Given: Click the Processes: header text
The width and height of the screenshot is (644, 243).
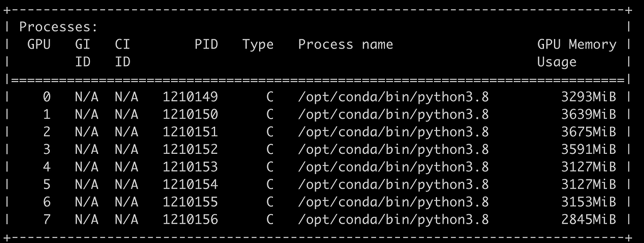Looking at the screenshot, I should (x=58, y=27).
